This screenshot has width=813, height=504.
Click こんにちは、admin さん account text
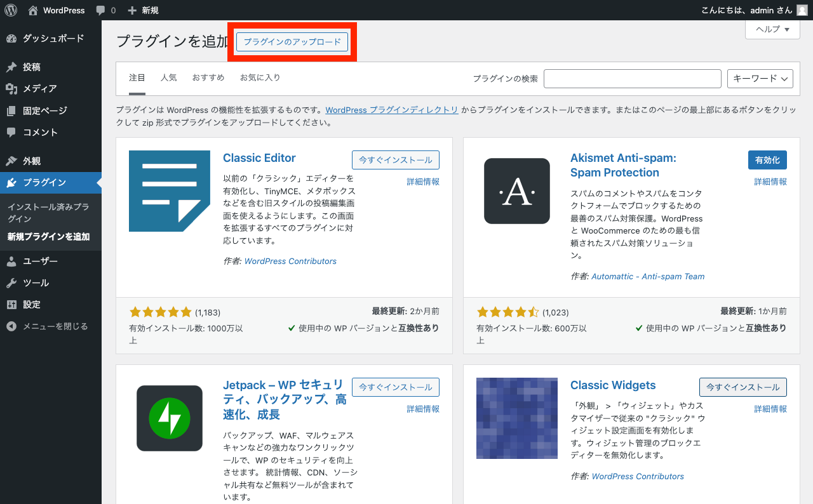pos(747,10)
